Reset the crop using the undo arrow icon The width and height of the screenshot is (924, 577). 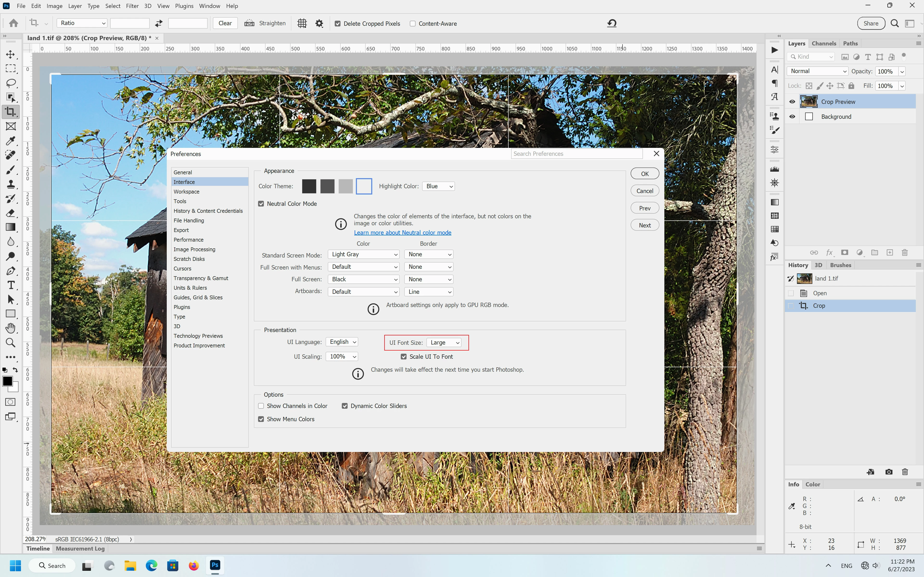612,23
